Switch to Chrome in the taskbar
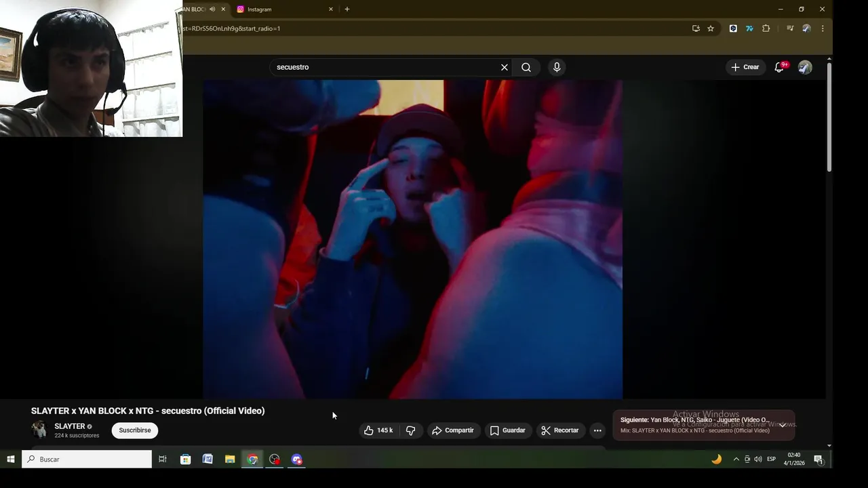This screenshot has height=488, width=868. [252, 459]
